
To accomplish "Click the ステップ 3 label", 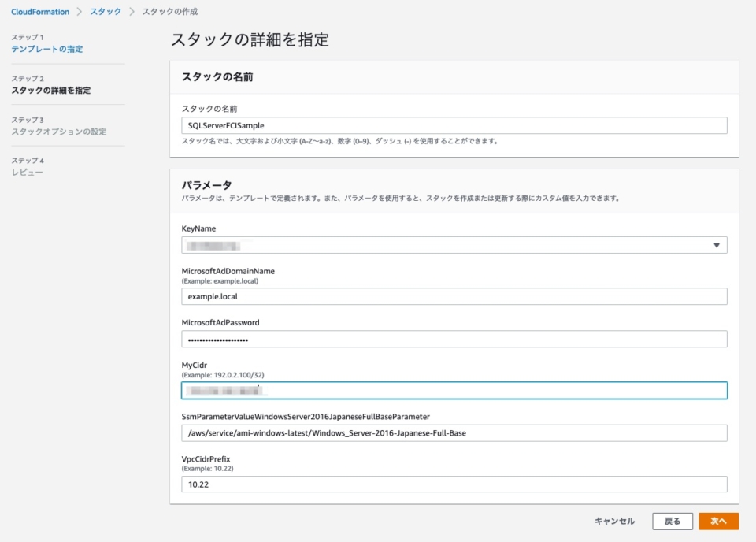I will point(28,120).
